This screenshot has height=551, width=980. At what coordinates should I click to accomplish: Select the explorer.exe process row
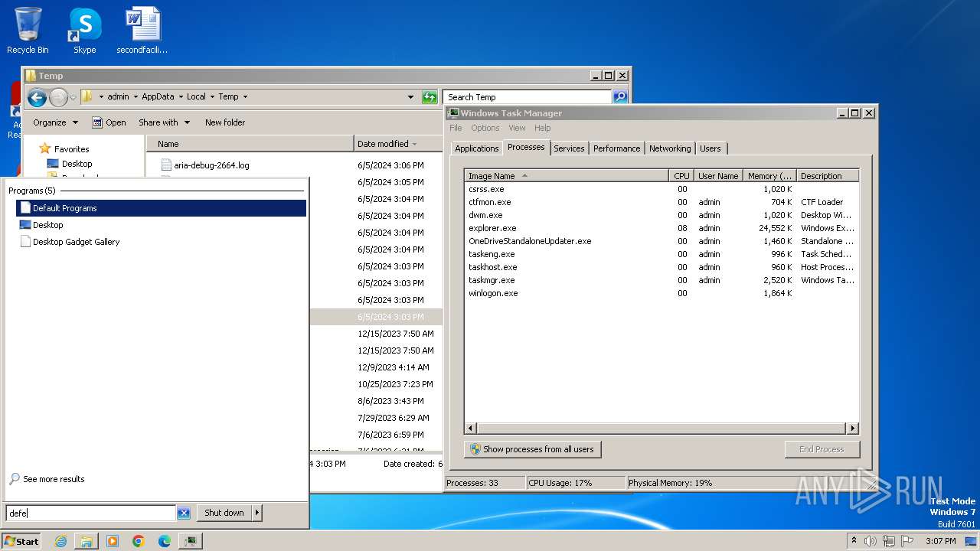661,228
